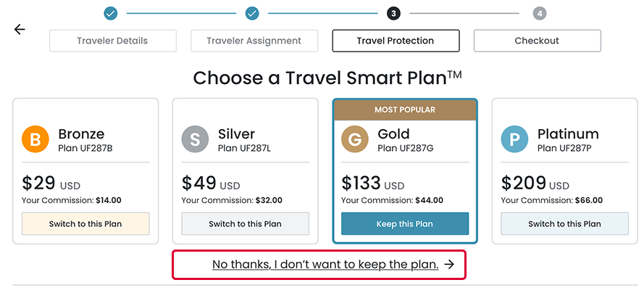Screen dimensions: 644x301
Task: Decline the plan via No thanks link
Action: coord(325,265)
